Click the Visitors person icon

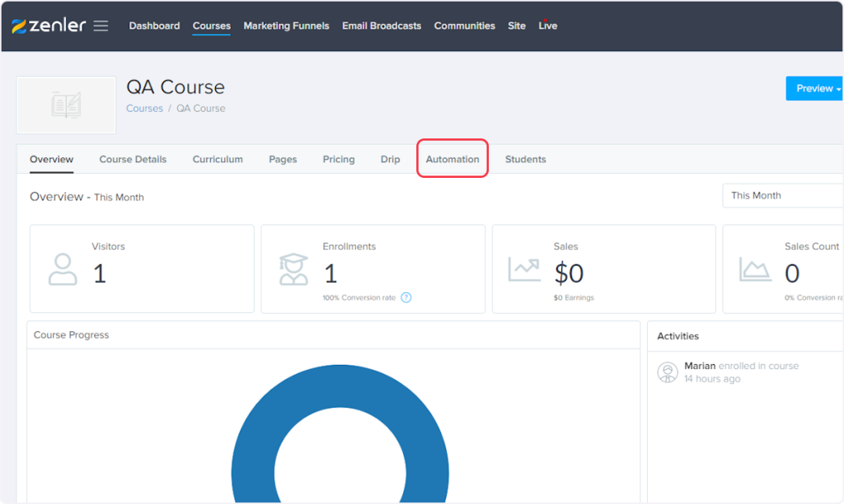pyautogui.click(x=63, y=269)
